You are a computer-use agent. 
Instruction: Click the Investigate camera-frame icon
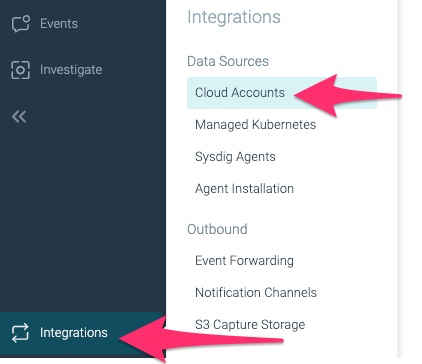pyautogui.click(x=20, y=70)
